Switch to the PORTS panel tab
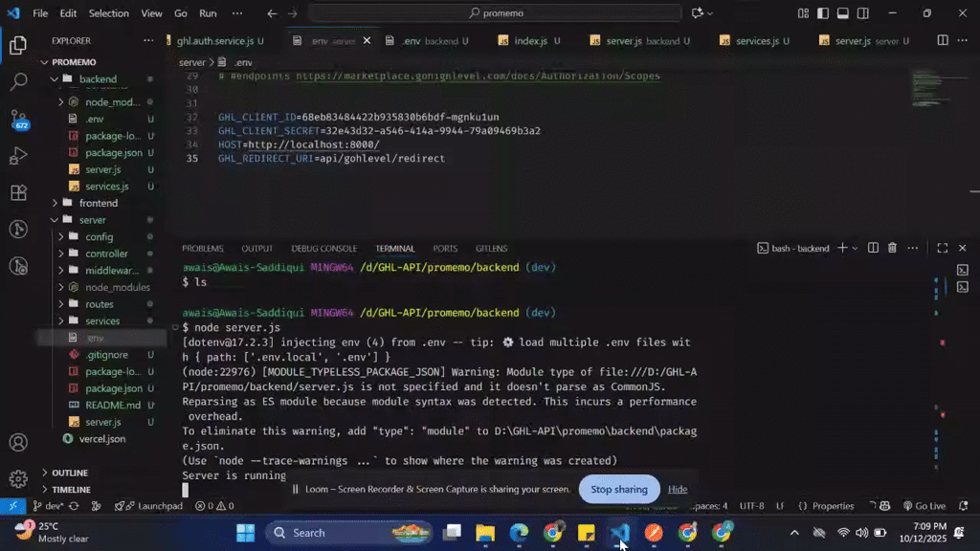Screen dimensions: 980x551 (x=445, y=248)
